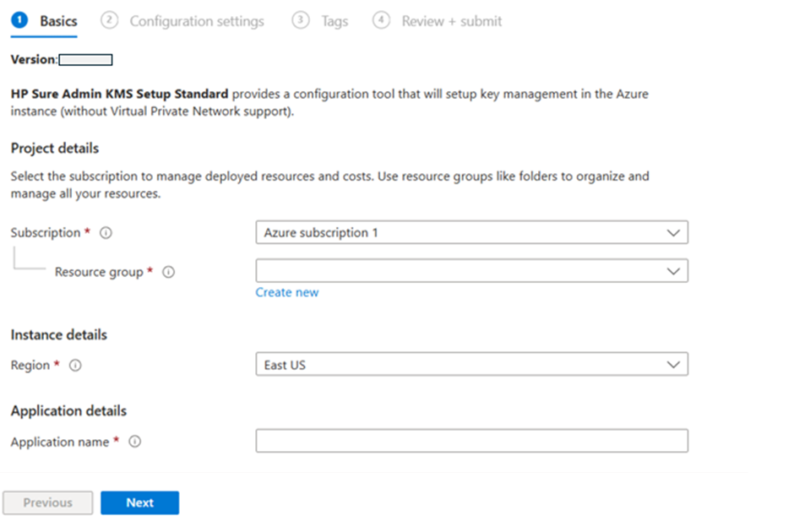Click the step 2 circle indicator

110,20
